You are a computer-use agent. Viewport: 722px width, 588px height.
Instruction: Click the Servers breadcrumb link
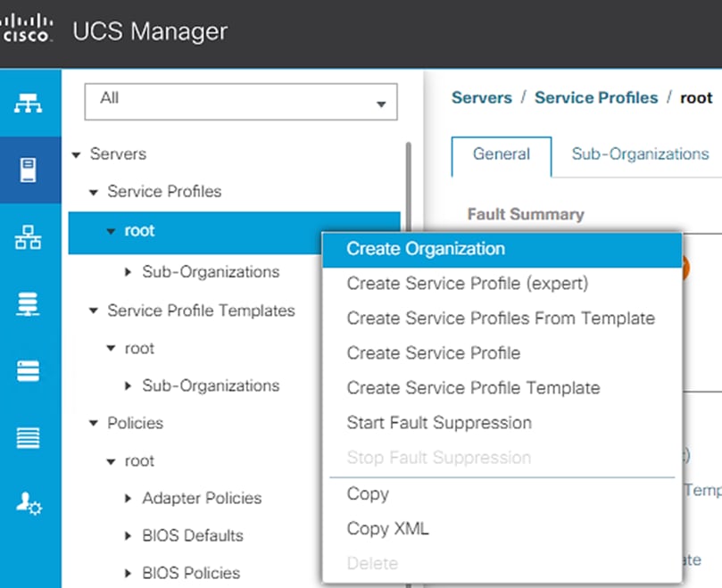click(482, 98)
